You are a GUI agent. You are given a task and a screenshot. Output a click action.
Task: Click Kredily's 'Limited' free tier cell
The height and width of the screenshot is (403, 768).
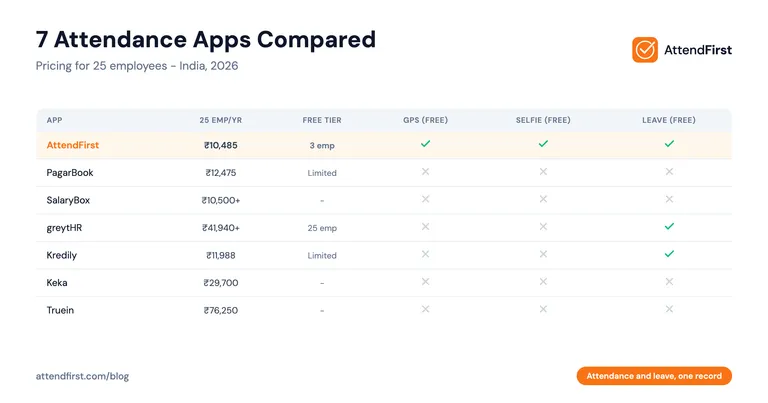pyautogui.click(x=322, y=255)
